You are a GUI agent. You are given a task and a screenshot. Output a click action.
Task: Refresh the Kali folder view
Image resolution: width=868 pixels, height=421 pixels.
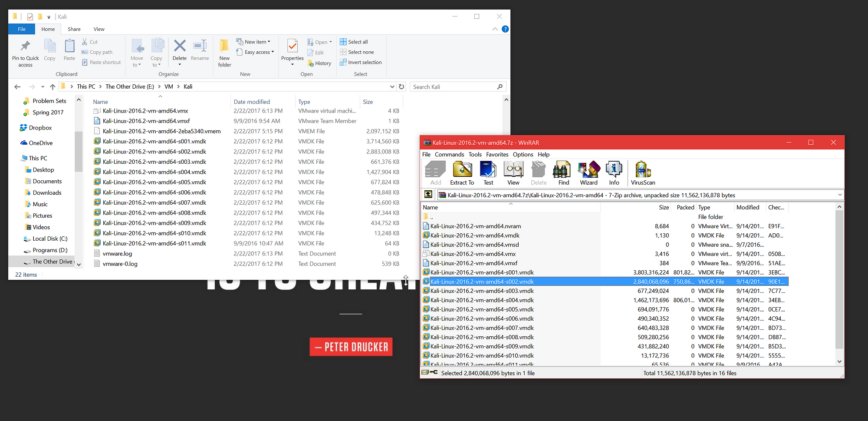click(401, 86)
